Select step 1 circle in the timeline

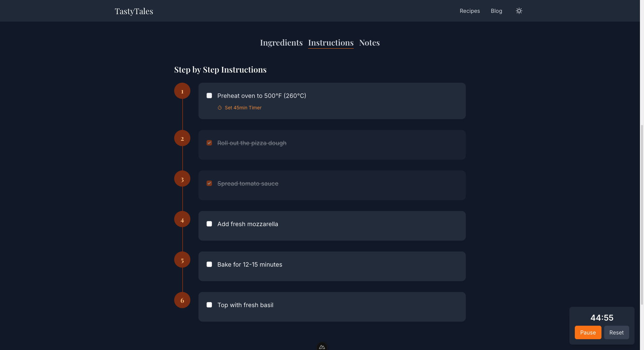pos(182,91)
